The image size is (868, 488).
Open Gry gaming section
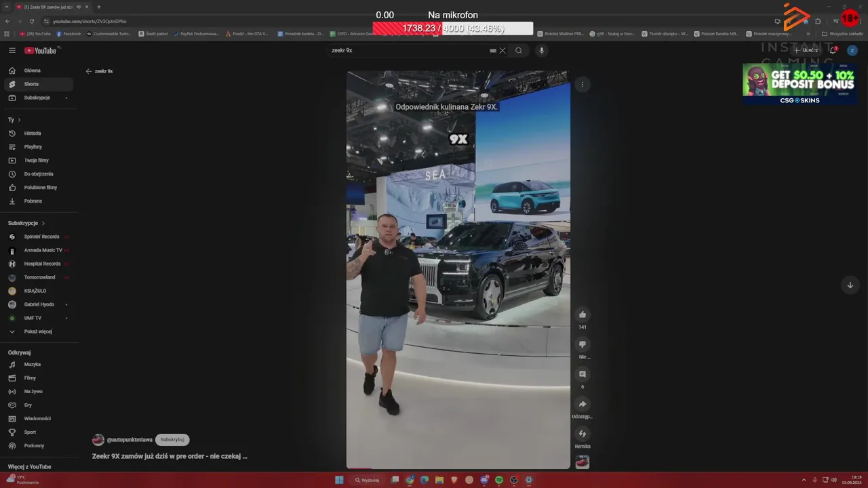39,405
